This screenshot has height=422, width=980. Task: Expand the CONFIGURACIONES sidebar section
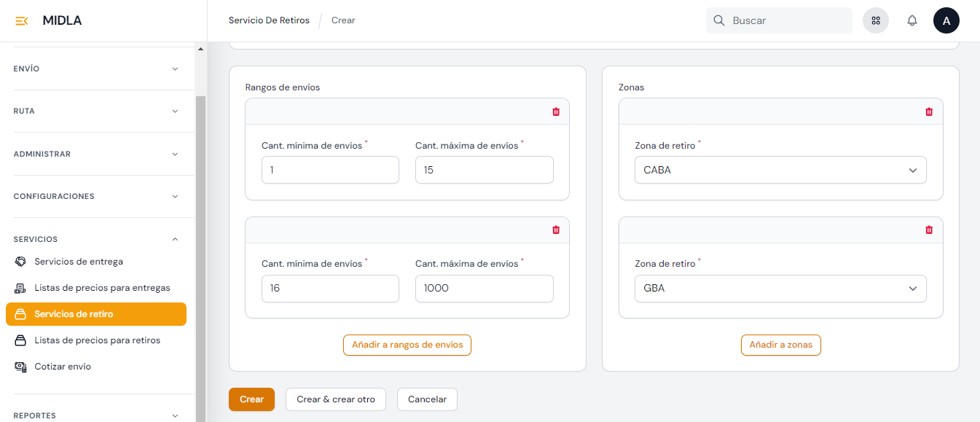(96, 196)
